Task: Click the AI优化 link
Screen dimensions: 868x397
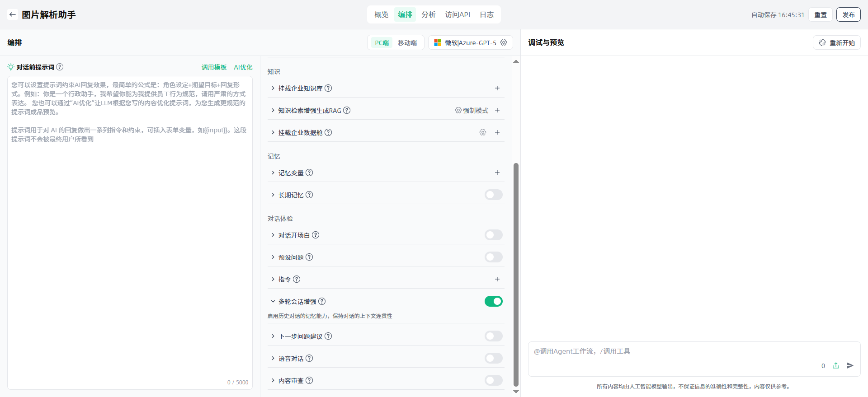Action: point(243,67)
